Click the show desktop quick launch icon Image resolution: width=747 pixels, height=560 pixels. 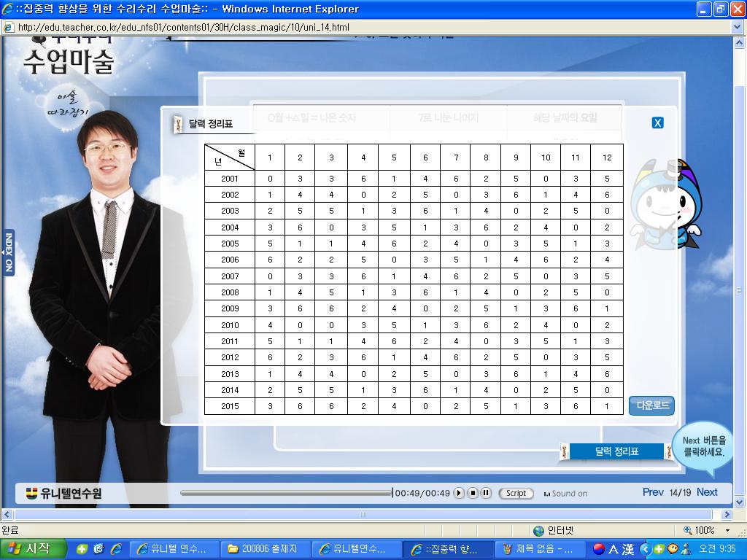98,549
